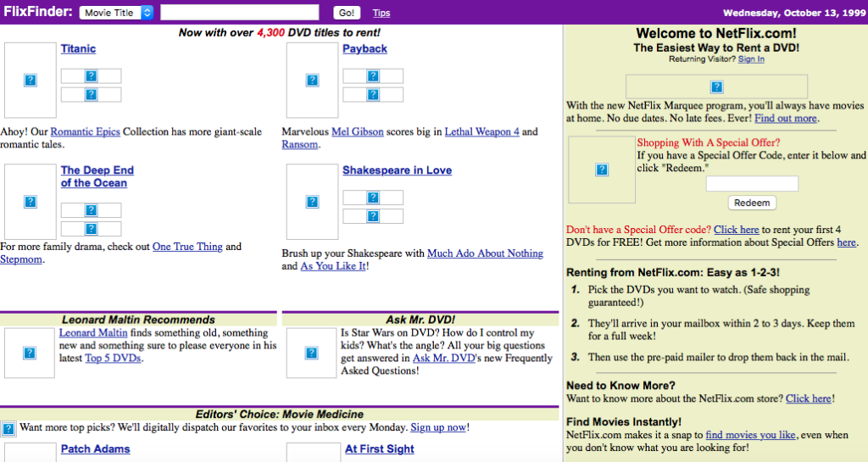Open the Romantic Epics collection link

tap(86, 131)
